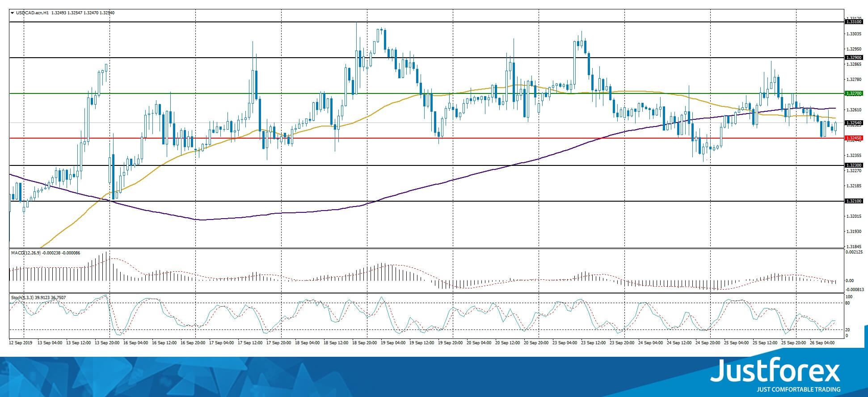Click the 20 level on the Stochastic scale
This screenshot has width=868, height=397.
point(847,330)
